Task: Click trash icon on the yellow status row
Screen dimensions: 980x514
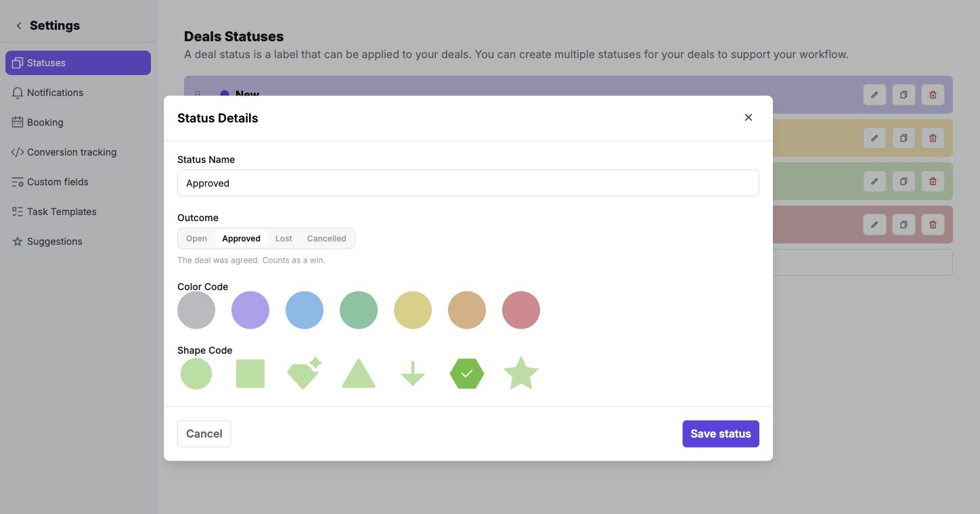Action: [933, 138]
